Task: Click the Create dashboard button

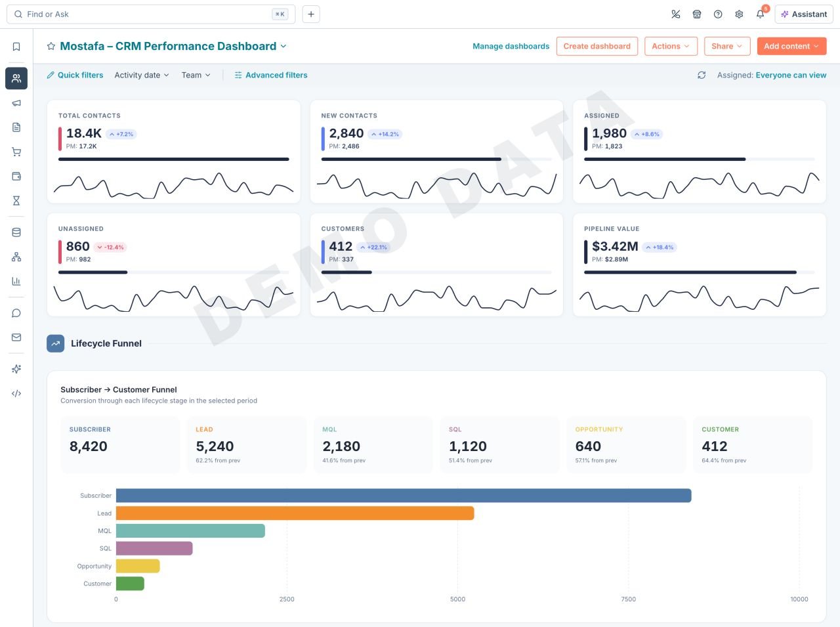Action: pos(597,46)
